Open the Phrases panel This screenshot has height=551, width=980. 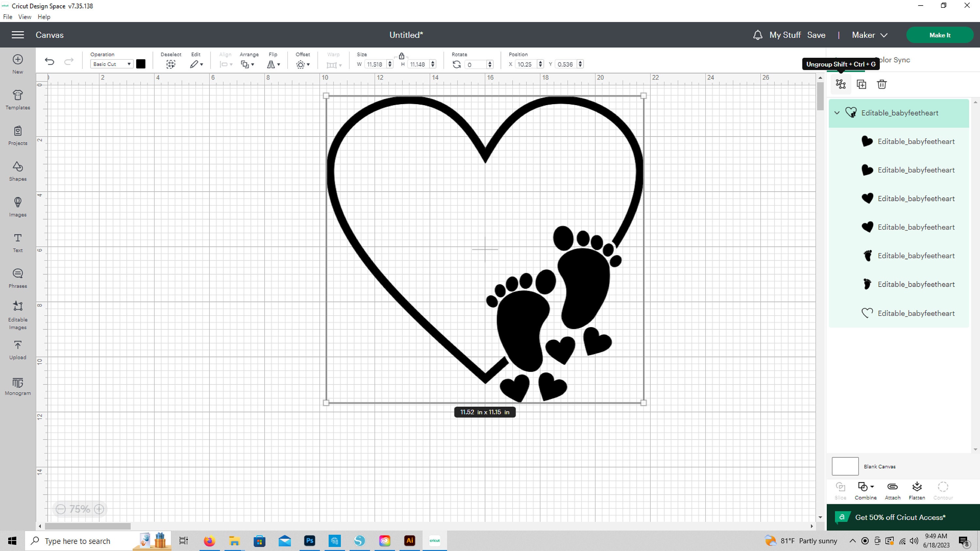pos(18,278)
